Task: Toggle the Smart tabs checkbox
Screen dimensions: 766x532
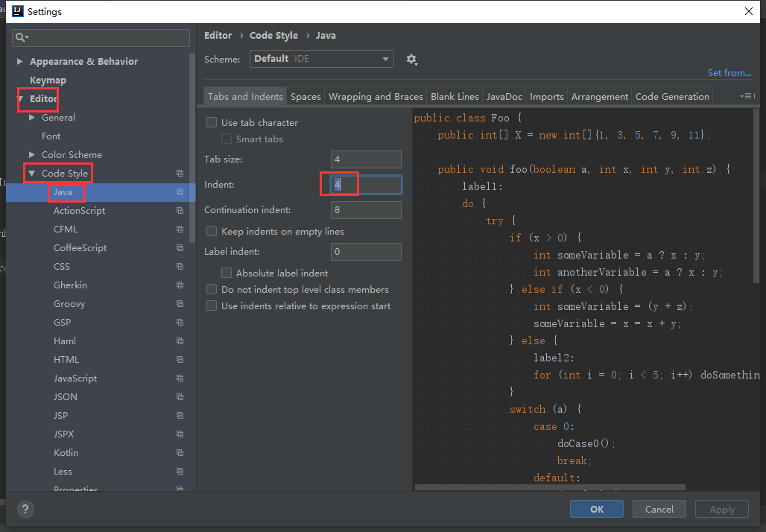Action: pos(227,139)
